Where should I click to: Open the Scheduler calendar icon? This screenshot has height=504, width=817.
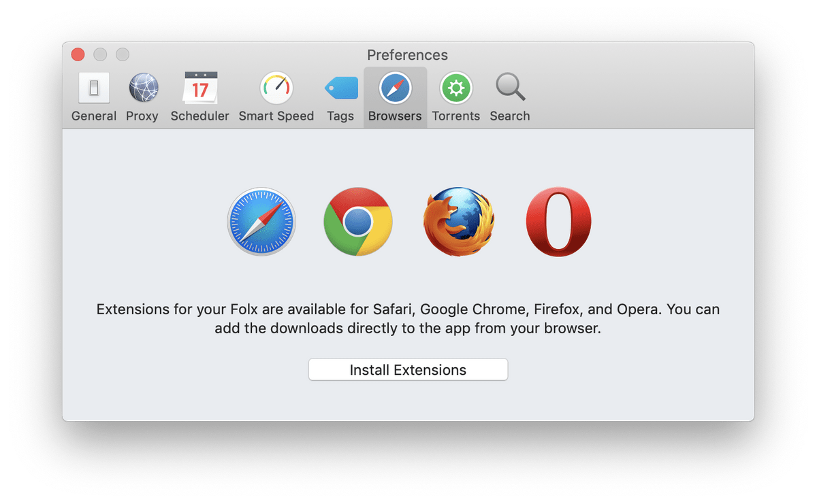[200, 88]
